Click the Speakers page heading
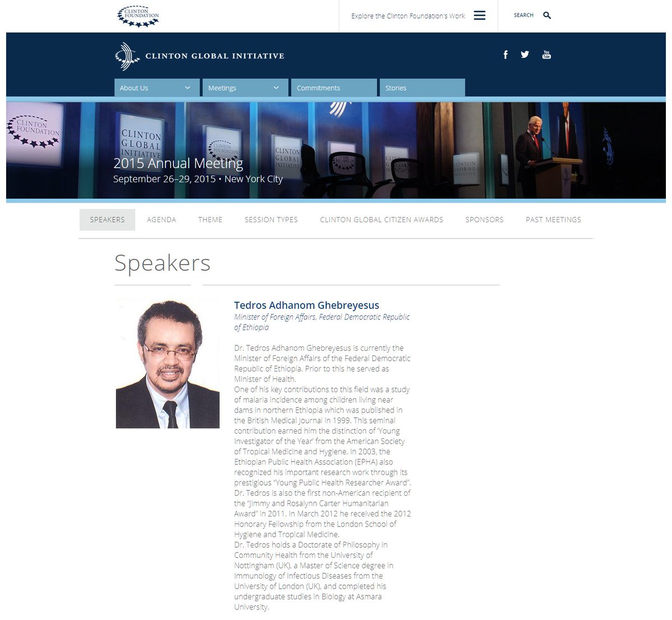Viewport: 672px width, 620px height. [162, 263]
